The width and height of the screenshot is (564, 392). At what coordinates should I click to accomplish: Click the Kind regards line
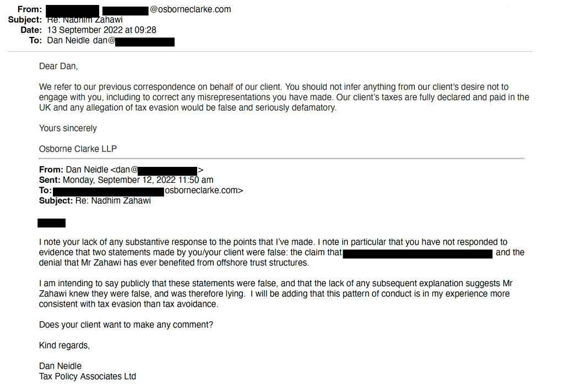64,346
